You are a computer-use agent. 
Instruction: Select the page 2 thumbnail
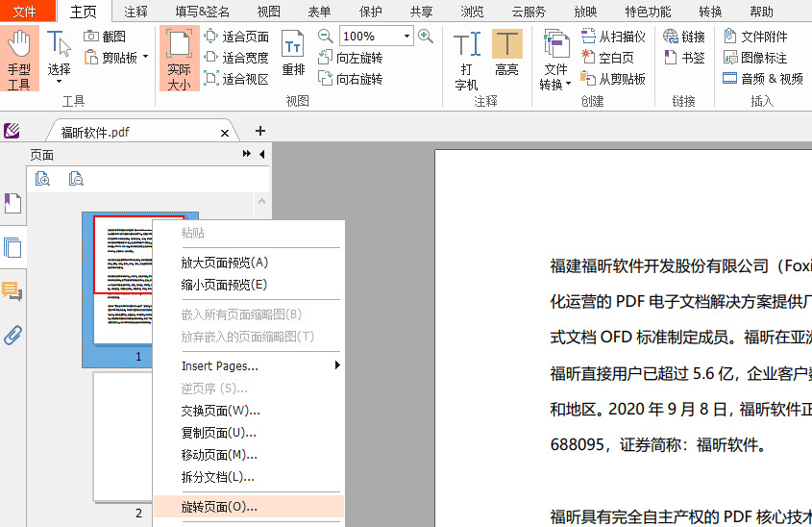pyautogui.click(x=139, y=438)
